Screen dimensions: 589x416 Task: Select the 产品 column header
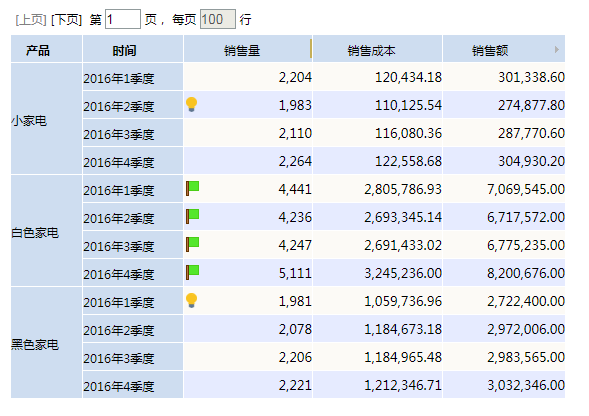pyautogui.click(x=46, y=49)
